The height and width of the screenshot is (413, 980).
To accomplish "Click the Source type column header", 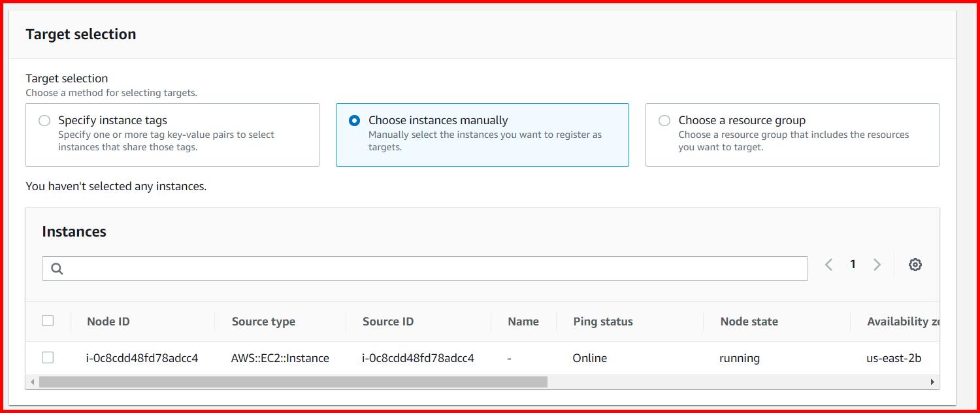I will tap(263, 321).
